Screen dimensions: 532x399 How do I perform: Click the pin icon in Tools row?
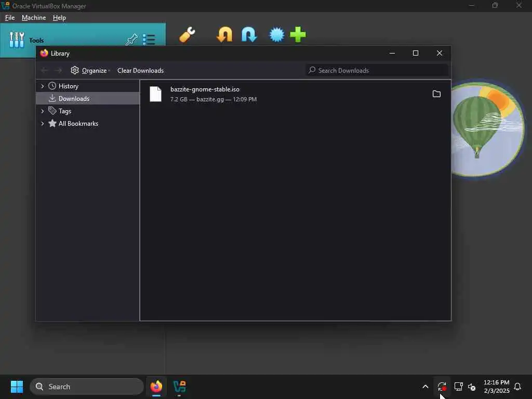(x=131, y=39)
